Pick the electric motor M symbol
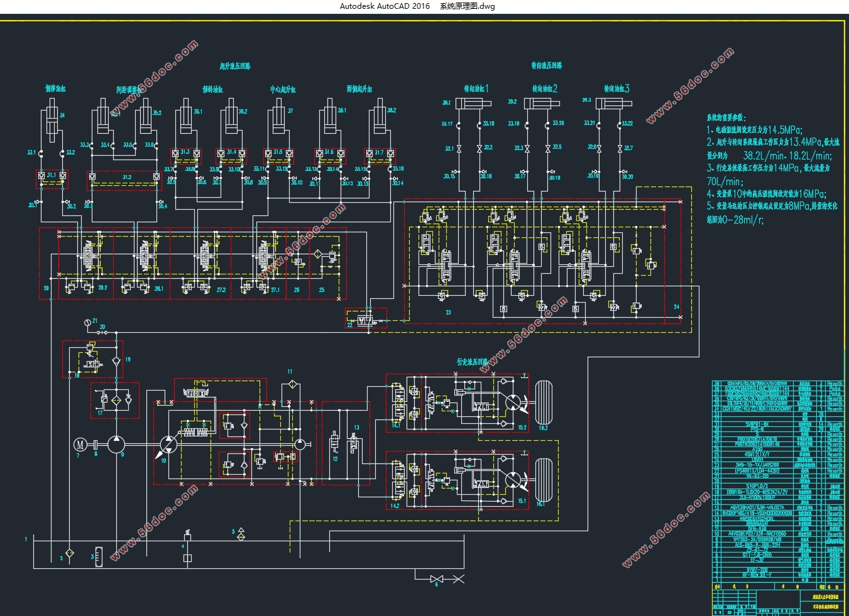 80,445
